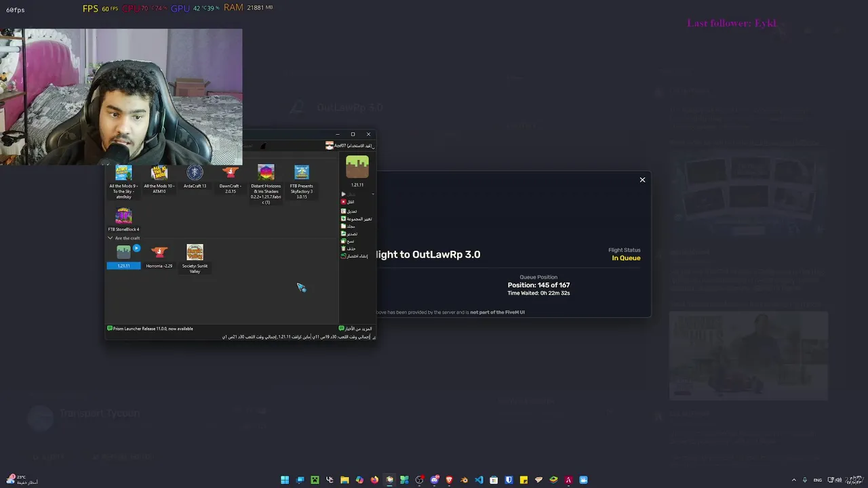Select the Horromia 2.29 instance

[159, 256]
